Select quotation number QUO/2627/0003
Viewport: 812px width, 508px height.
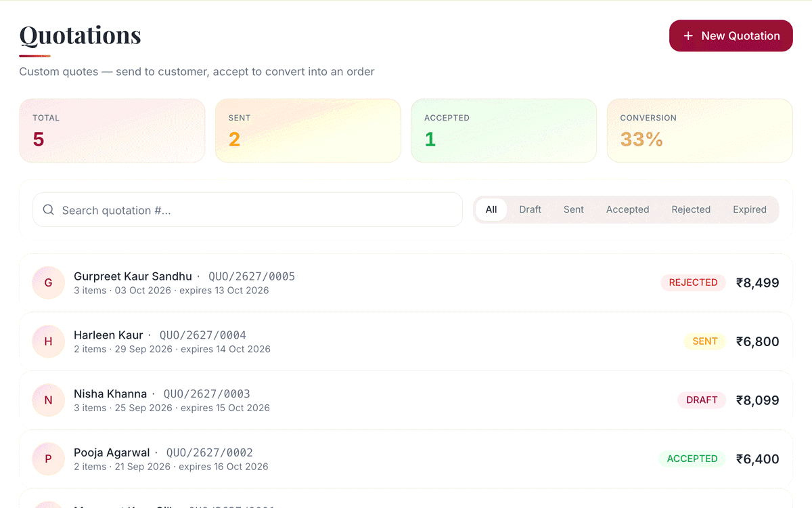[207, 394]
